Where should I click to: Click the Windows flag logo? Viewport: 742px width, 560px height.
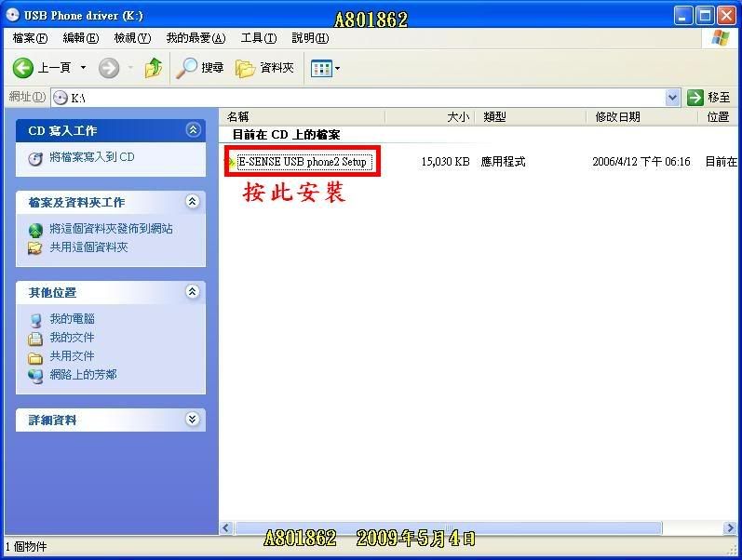click(x=720, y=38)
